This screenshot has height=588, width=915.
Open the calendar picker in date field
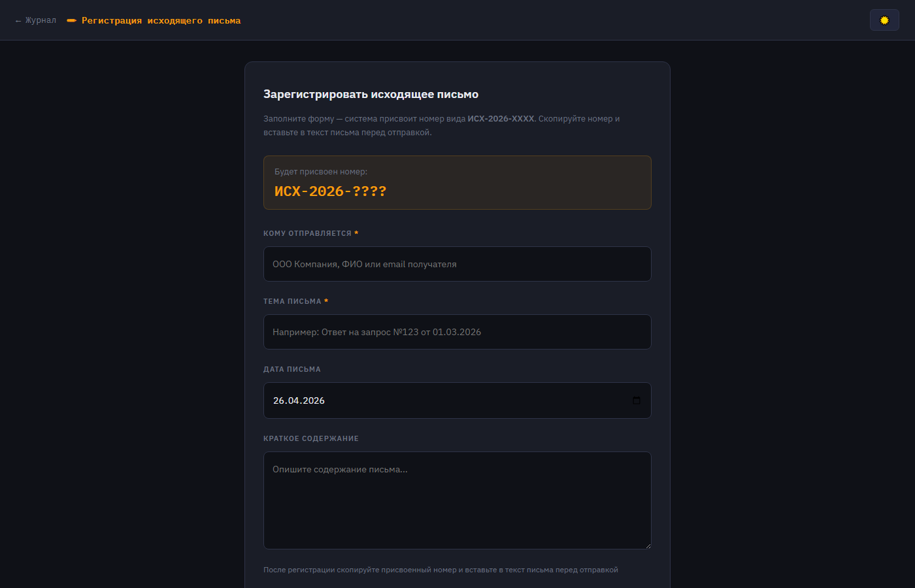[x=637, y=400]
